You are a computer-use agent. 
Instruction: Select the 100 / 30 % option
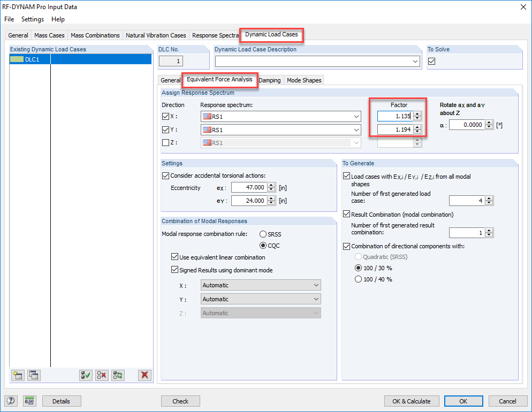(x=358, y=268)
